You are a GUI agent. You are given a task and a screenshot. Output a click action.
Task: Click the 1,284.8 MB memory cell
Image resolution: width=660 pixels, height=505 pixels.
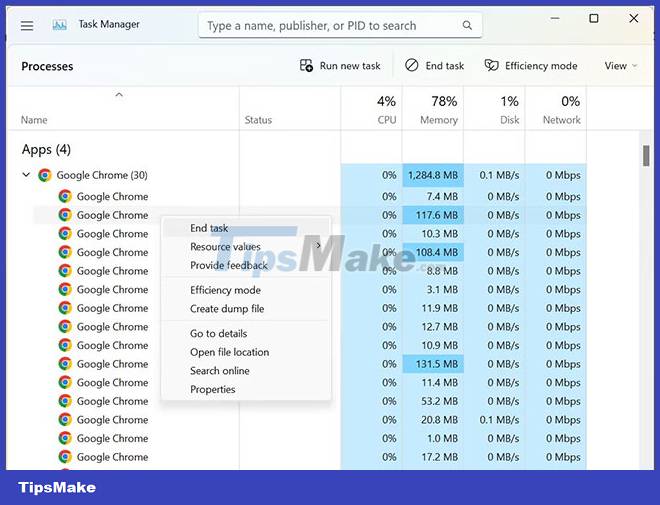[x=433, y=175]
